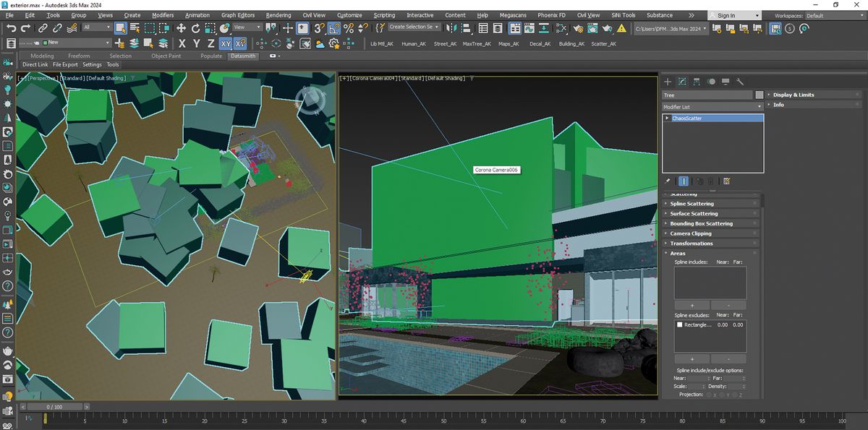
Task: Click the layer color swatch next to New
Action: 46,43
